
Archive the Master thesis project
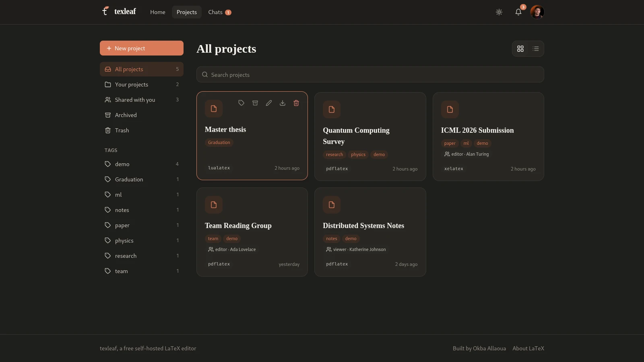point(255,103)
